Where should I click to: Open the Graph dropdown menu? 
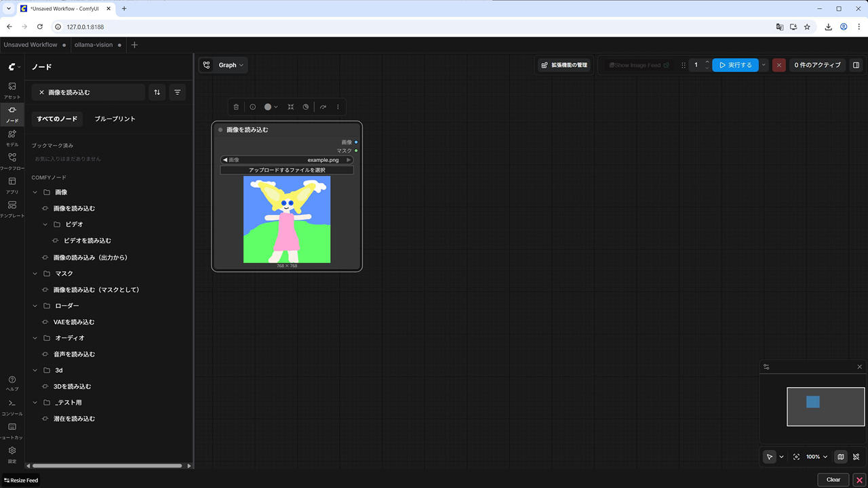(223, 65)
